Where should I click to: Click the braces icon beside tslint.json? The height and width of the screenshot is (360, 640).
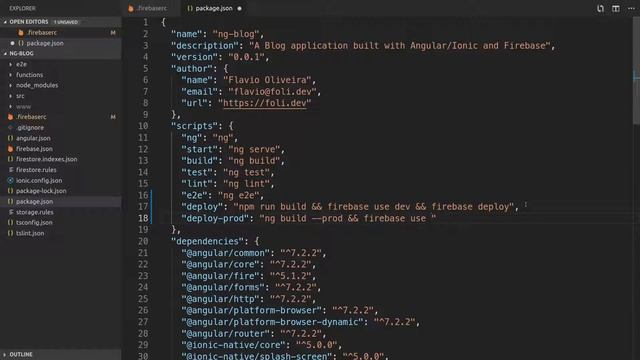click(x=11, y=233)
